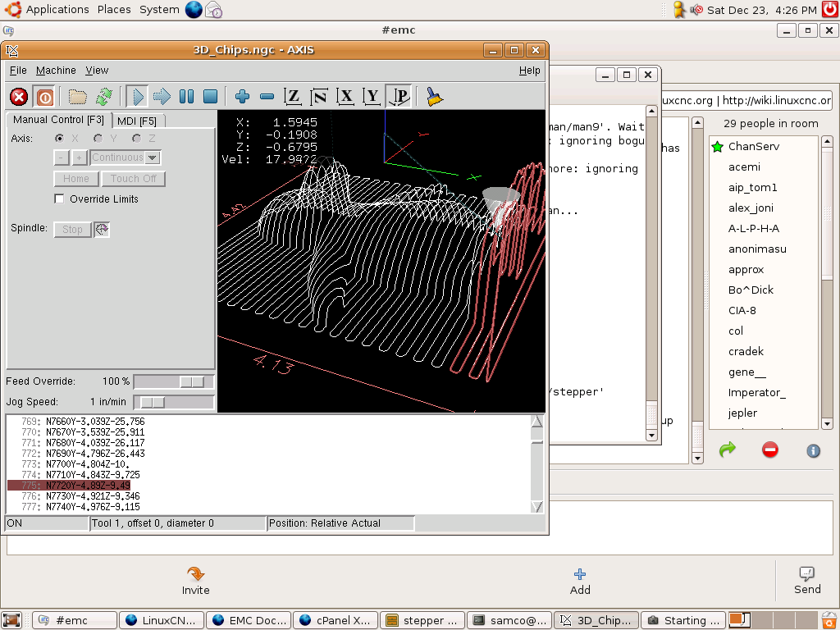Switch to stepper taskbar window
The width and height of the screenshot is (840, 630).
tap(422, 620)
